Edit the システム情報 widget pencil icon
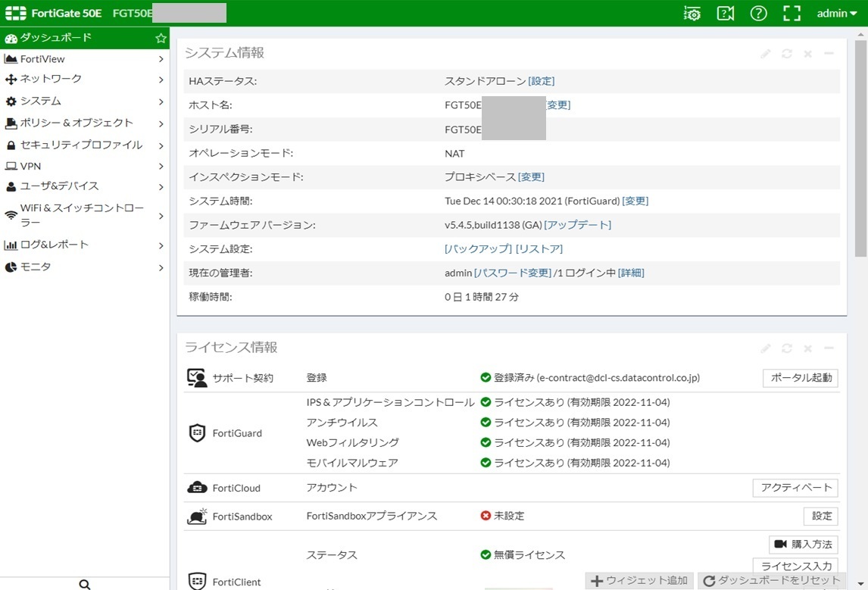The width and height of the screenshot is (868, 590). (766, 54)
